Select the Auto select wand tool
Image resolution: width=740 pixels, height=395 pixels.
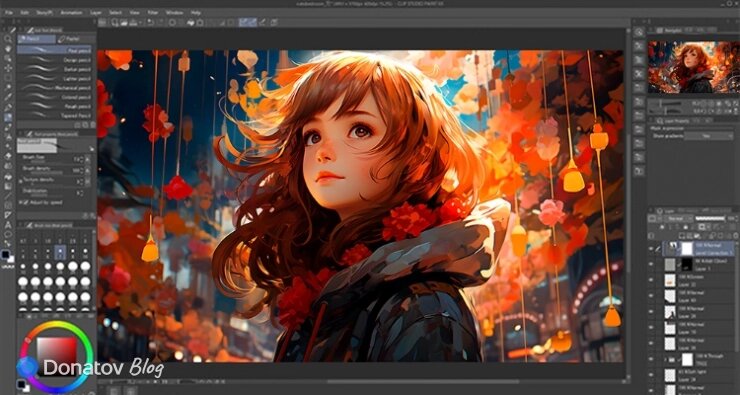click(8, 87)
